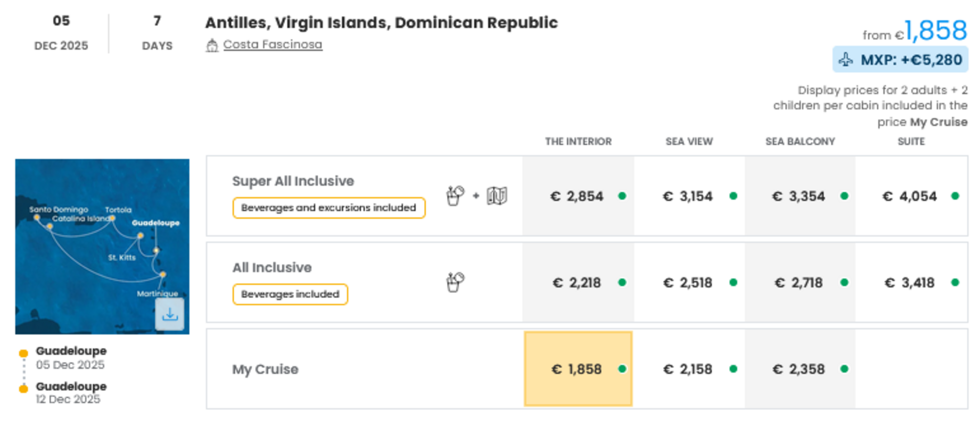Click the Super All Inclusive beverages icon
The image size is (980, 426).
[x=455, y=196]
